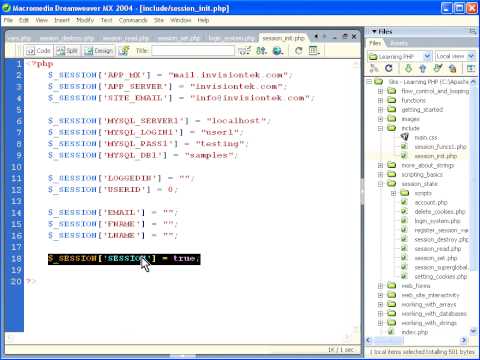Click the <?php opening tag on line 1
Viewport: 480px width, 360px height.
pyautogui.click(x=40, y=63)
